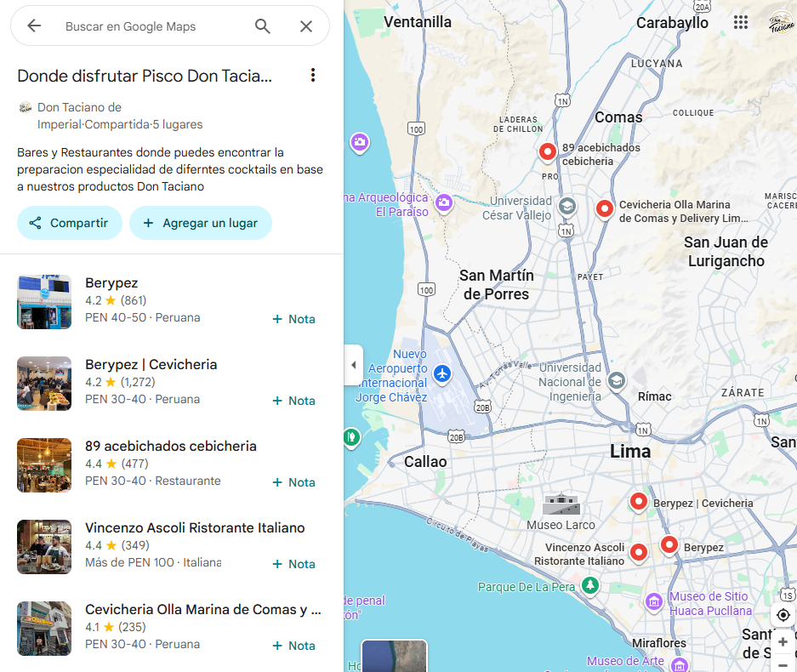The height and width of the screenshot is (672, 797).
Task: Add a Nota to Cevicheria Olla Marina
Action: pyautogui.click(x=293, y=646)
